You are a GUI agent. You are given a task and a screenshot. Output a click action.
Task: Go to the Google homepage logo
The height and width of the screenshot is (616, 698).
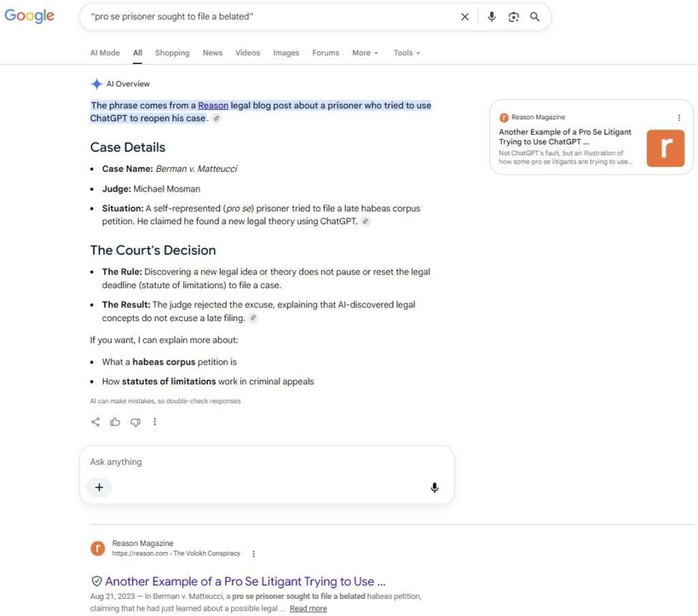[29, 16]
